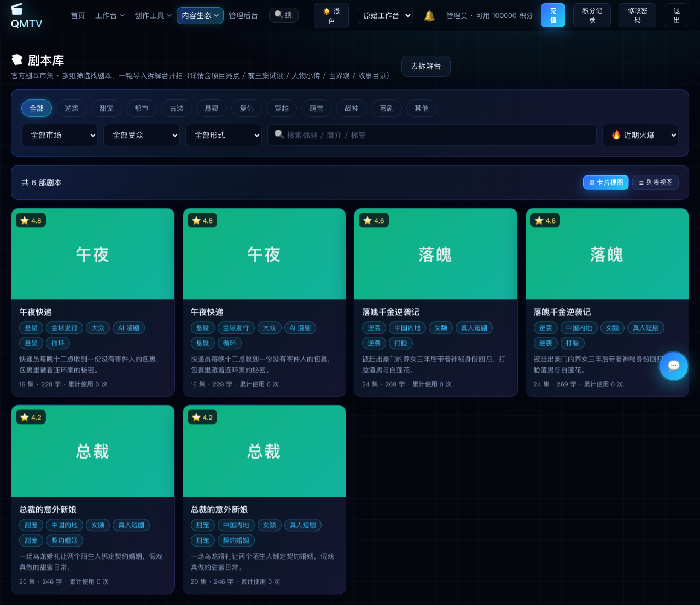The image size is (700, 605).
Task: Open the 全部受众 audience dropdown
Action: point(142,135)
